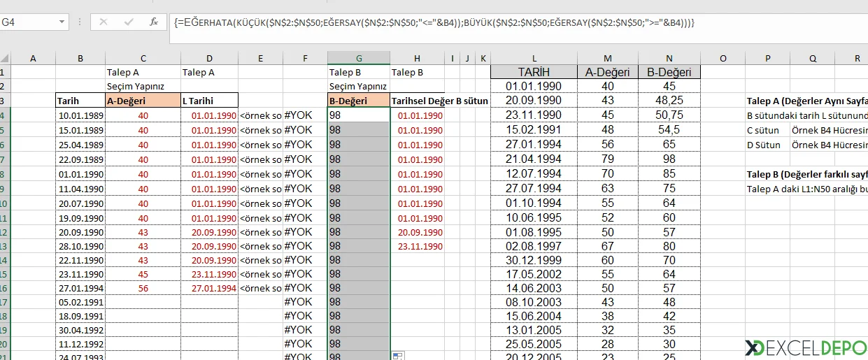Click Talep B cell in column G
Image resolution: width=868 pixels, height=360 pixels.
359,72
